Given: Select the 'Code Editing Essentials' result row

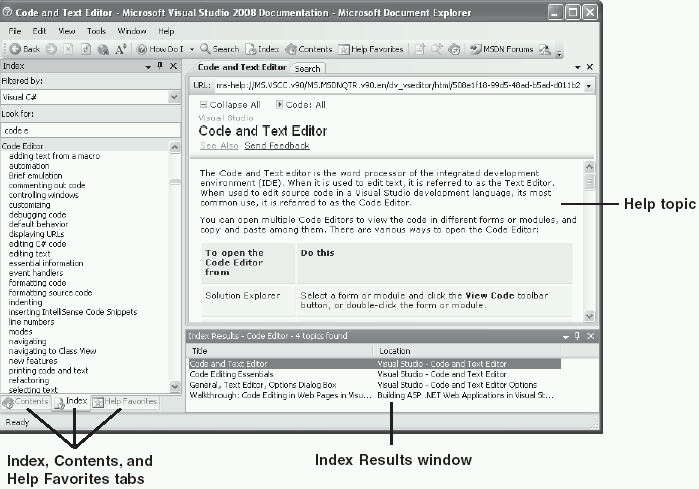Looking at the screenshot, I should [x=374, y=374].
